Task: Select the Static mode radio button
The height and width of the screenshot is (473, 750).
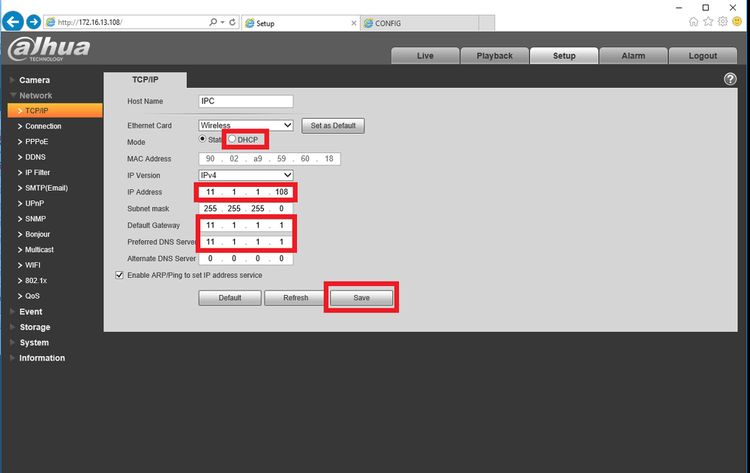Action: click(202, 139)
